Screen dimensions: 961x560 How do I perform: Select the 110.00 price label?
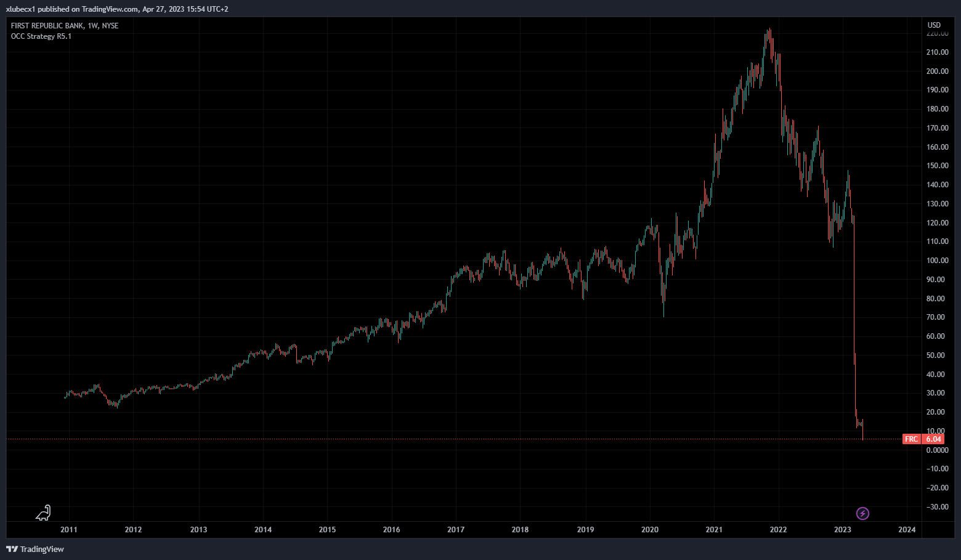pos(937,241)
